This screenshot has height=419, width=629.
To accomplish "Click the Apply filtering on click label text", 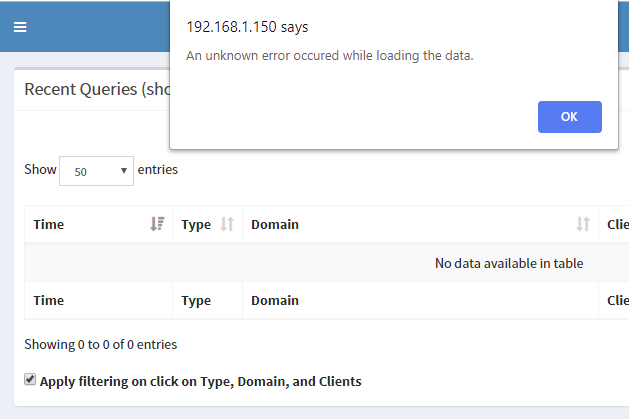I will click(x=201, y=381).
